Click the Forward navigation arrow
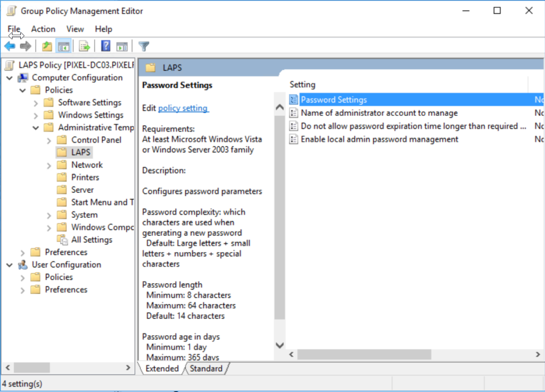The image size is (545, 392). click(x=25, y=46)
